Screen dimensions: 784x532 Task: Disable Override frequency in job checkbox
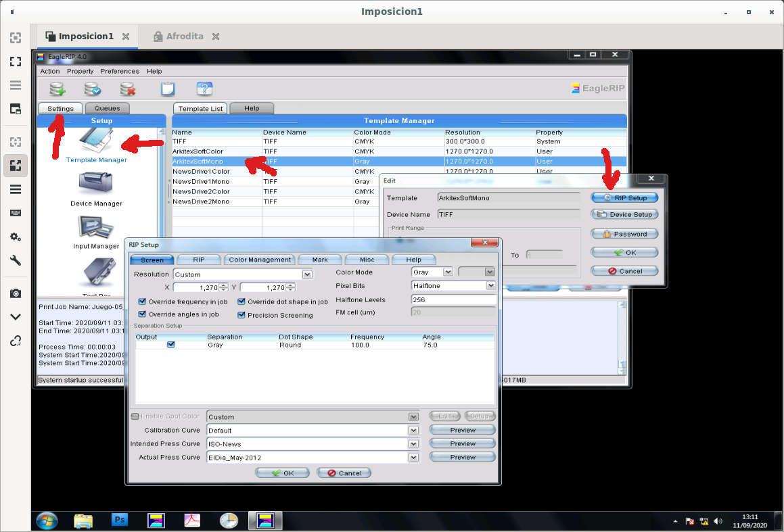tap(142, 301)
